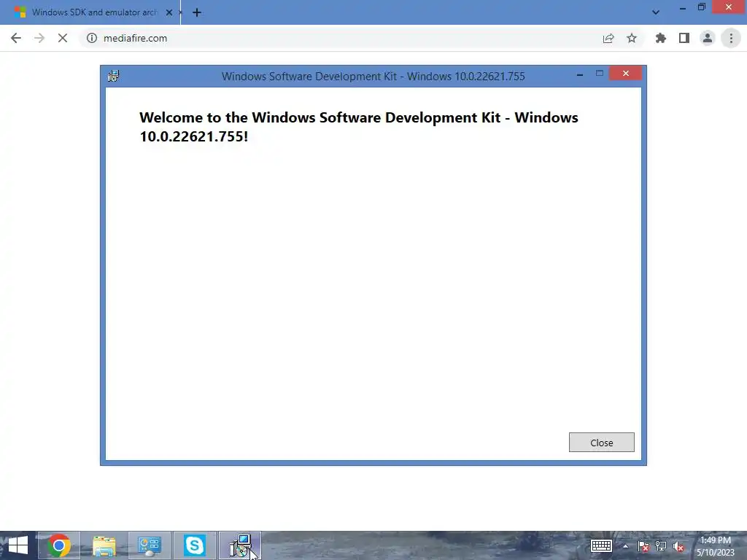Open Control Panel taskbar item

tap(149, 545)
